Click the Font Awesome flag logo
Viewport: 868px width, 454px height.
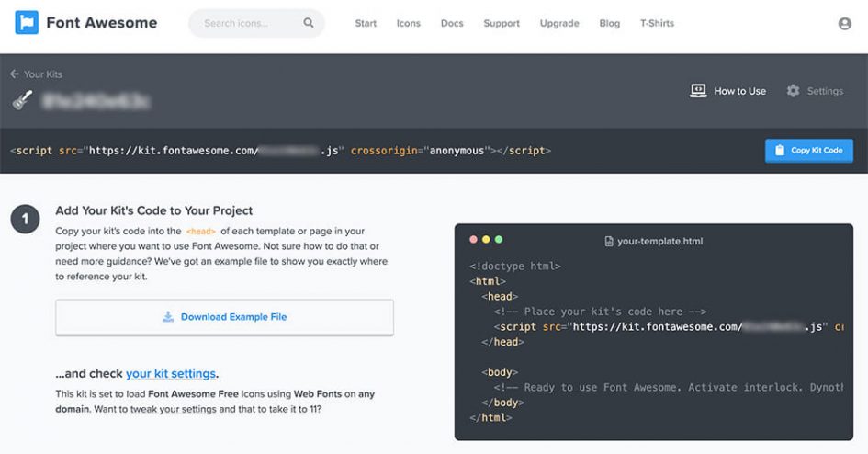[27, 23]
